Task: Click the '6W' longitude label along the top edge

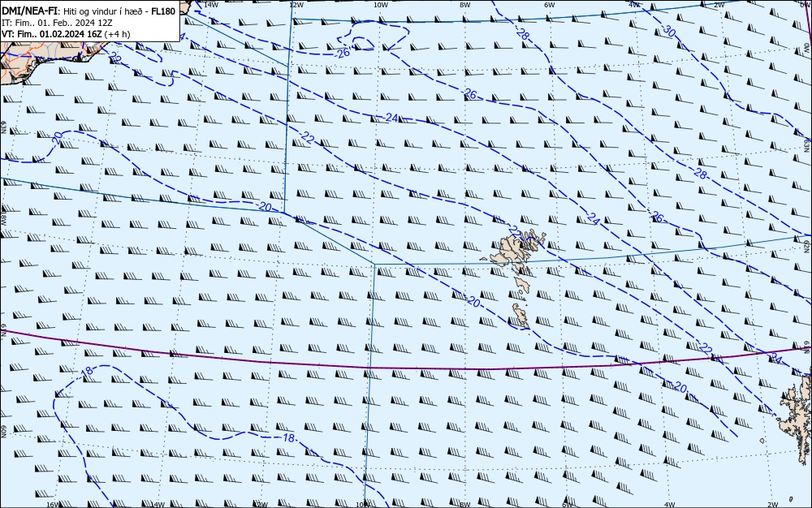Action: click(x=550, y=5)
